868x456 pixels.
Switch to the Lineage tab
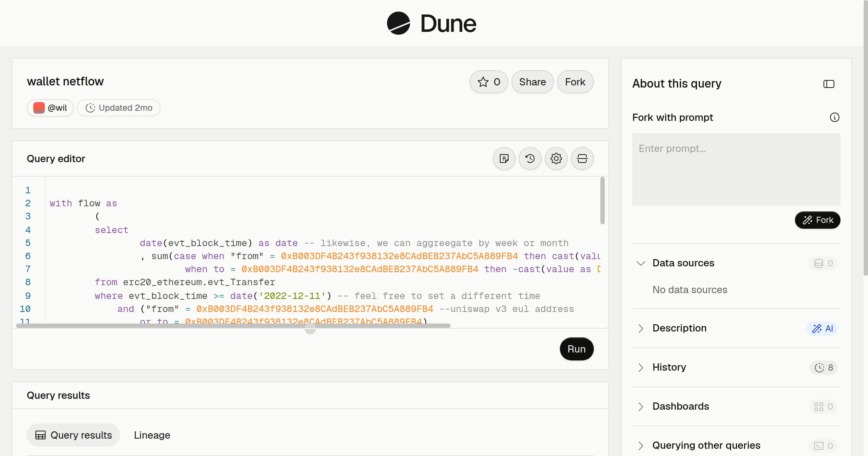[152, 435]
